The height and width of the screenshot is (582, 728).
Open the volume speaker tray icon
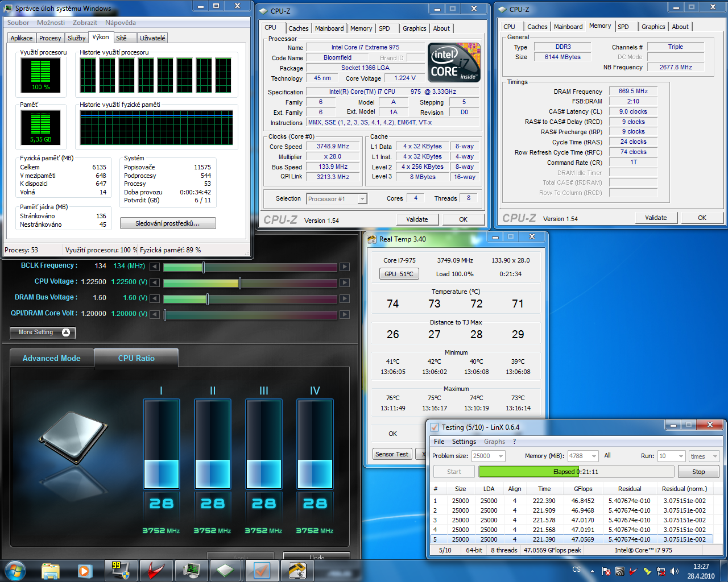pos(675,571)
